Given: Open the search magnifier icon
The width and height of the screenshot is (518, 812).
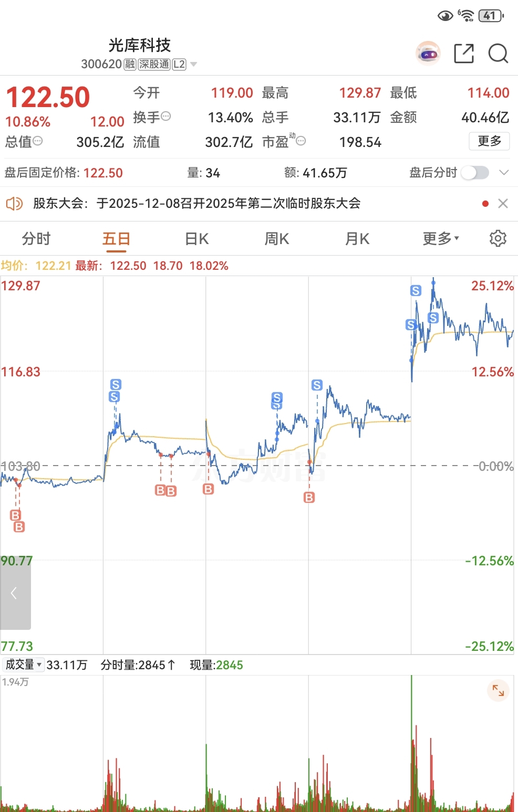Looking at the screenshot, I should coord(498,54).
